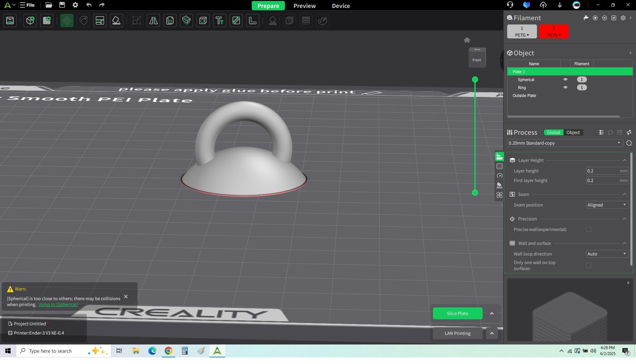Click the red filament 2 PETG swatch
The image size is (636, 364).
pos(554,31)
